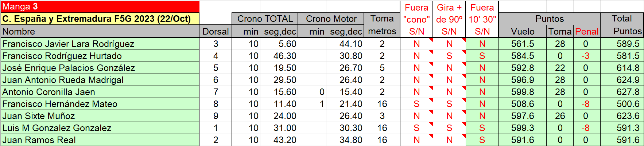644x146 pixels.
Task: Select the "Crono Motor" header cell
Action: pyautogui.click(x=331, y=19)
